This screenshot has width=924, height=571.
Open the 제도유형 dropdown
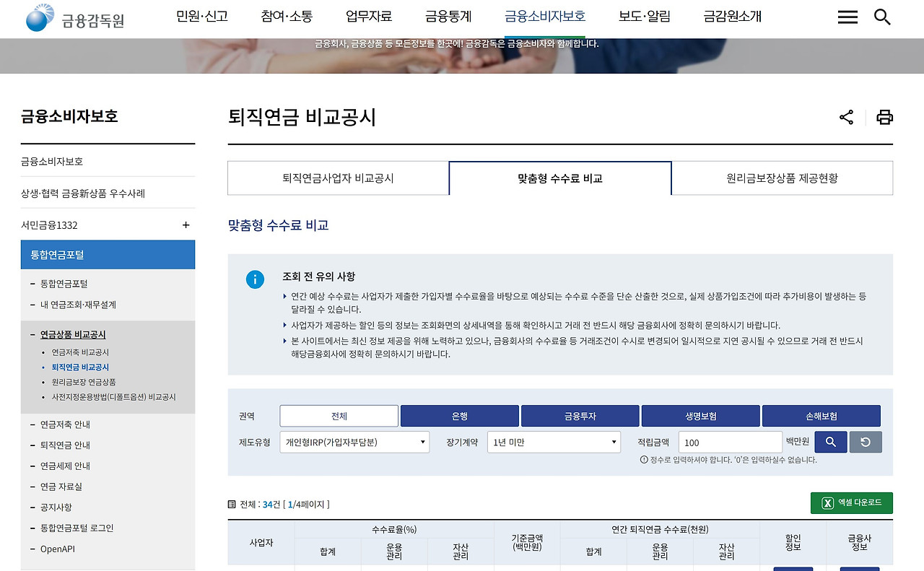[355, 441]
